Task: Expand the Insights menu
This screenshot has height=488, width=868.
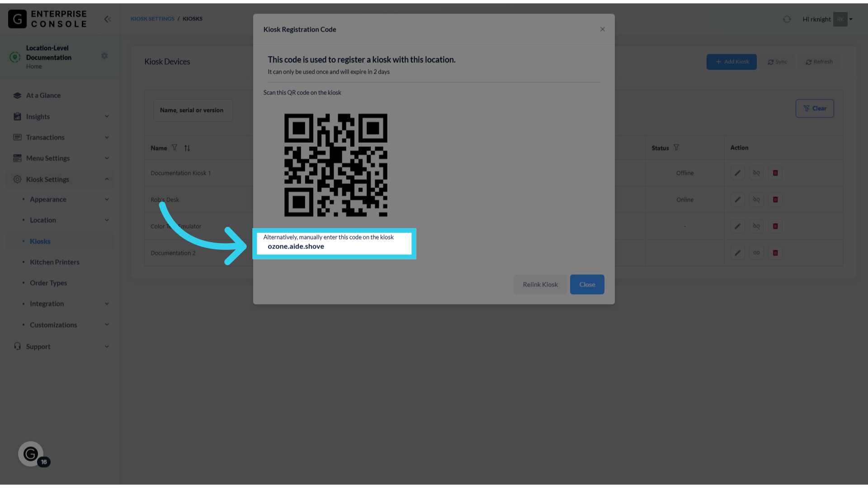Action: point(60,117)
